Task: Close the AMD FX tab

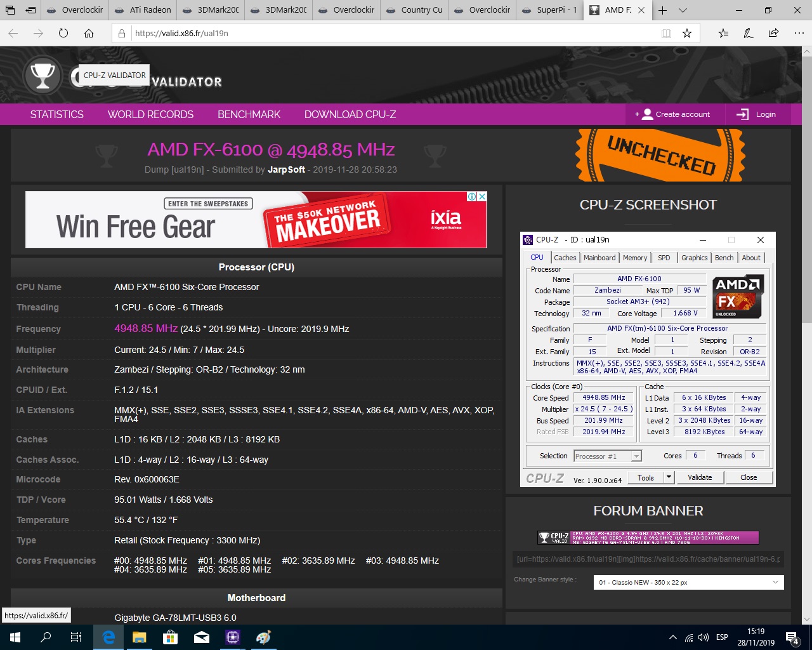Action: [641, 10]
